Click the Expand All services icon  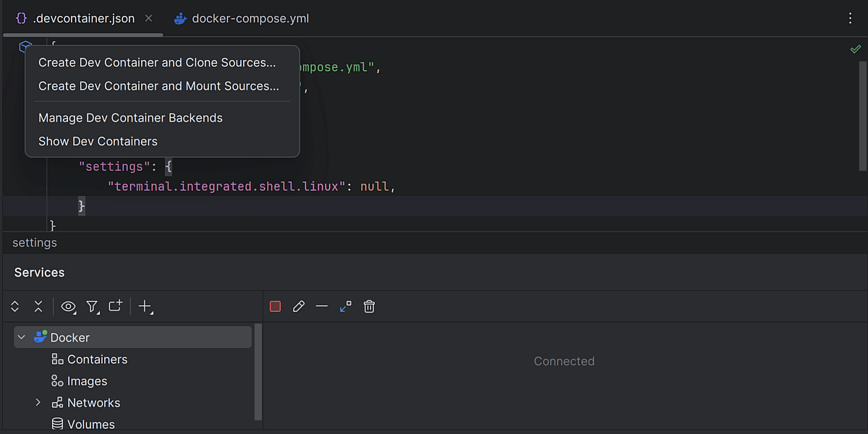pyautogui.click(x=15, y=307)
